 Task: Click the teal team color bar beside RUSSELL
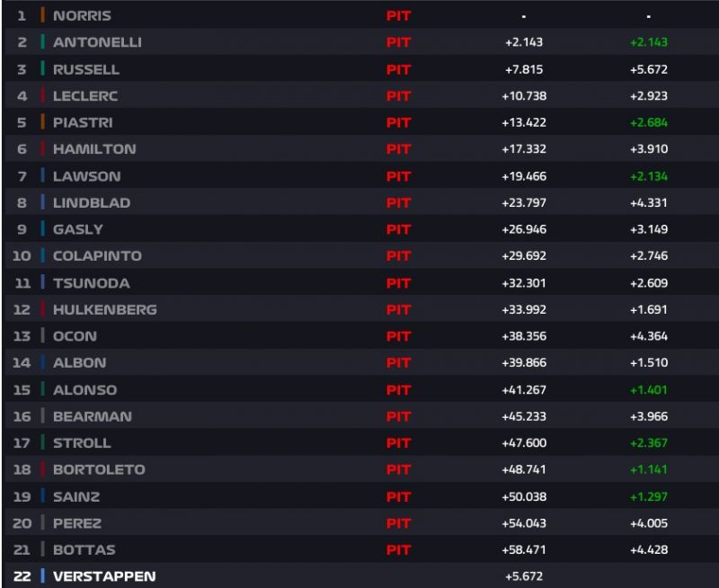[42, 69]
